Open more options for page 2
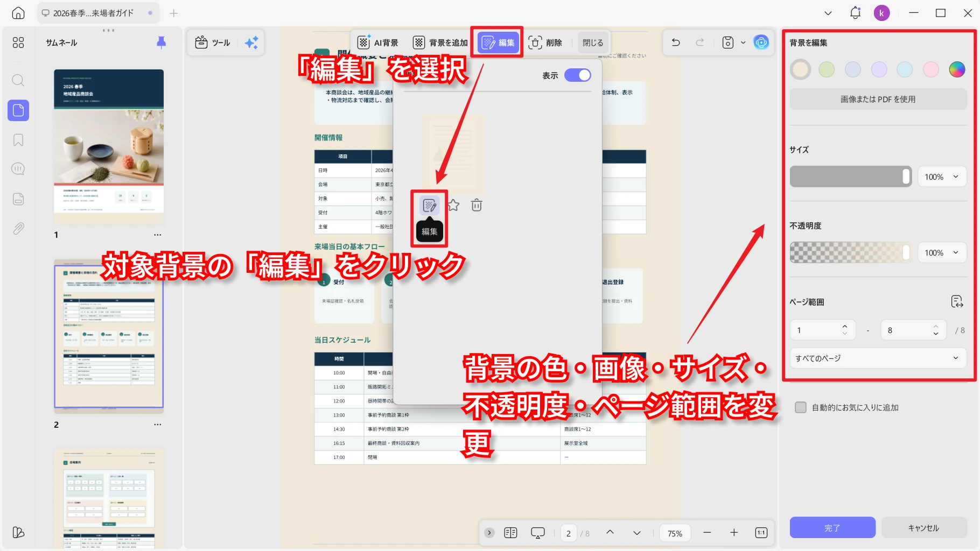 [x=157, y=425]
